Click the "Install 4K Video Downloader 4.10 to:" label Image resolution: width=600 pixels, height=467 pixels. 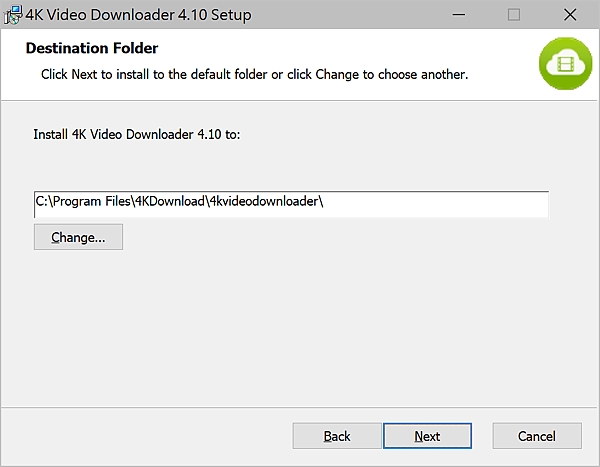(x=137, y=134)
